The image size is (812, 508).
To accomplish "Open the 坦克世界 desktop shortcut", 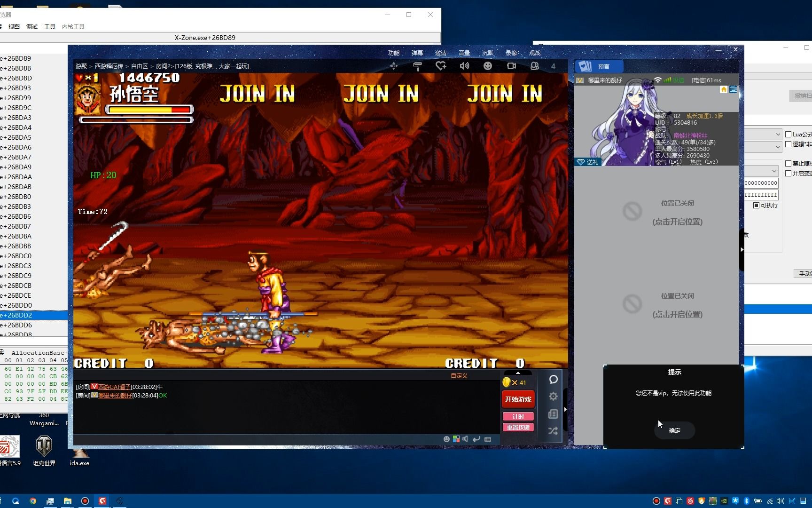I will pos(44,450).
